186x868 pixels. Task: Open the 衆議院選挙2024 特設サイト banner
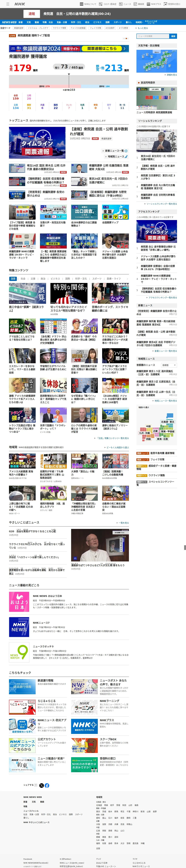[69, 48]
